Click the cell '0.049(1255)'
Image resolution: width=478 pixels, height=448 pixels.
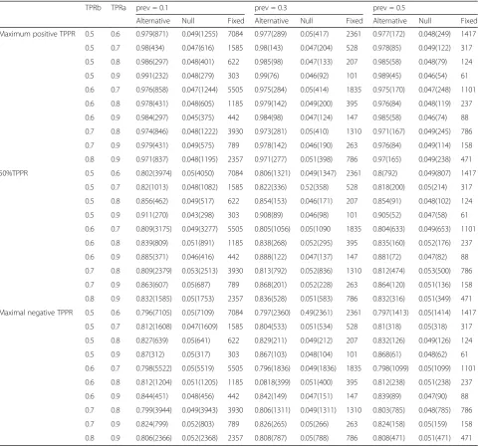point(199,34)
